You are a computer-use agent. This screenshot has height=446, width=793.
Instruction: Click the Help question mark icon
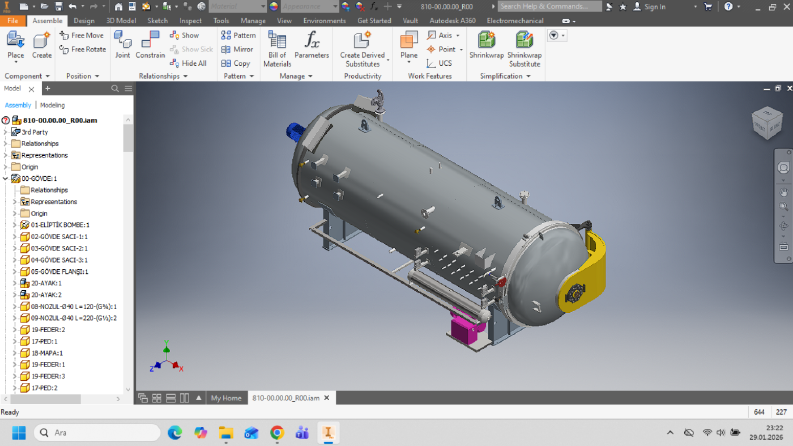(x=728, y=7)
